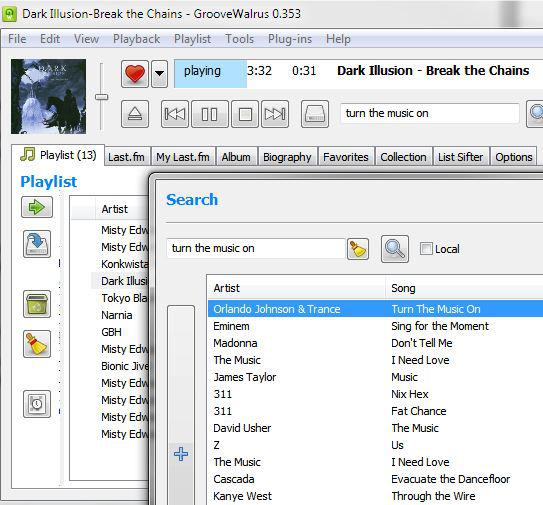Switch to the Last.fm tab

(x=126, y=157)
